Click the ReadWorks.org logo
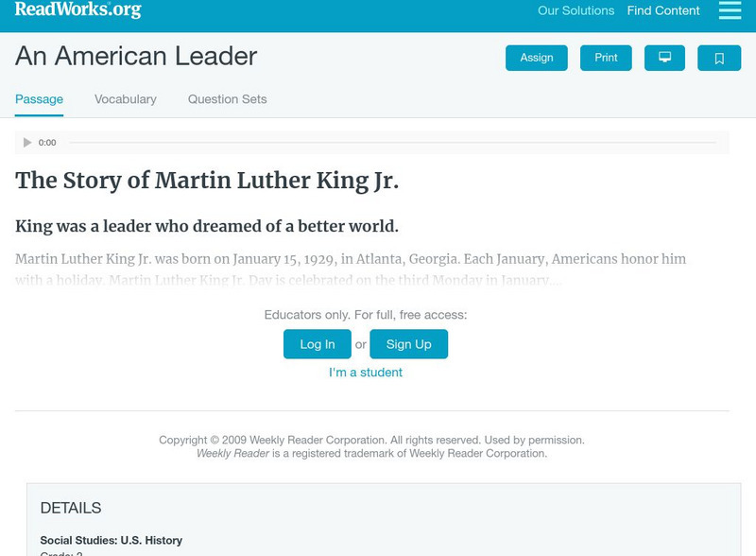The height and width of the screenshot is (556, 756). pos(77,10)
